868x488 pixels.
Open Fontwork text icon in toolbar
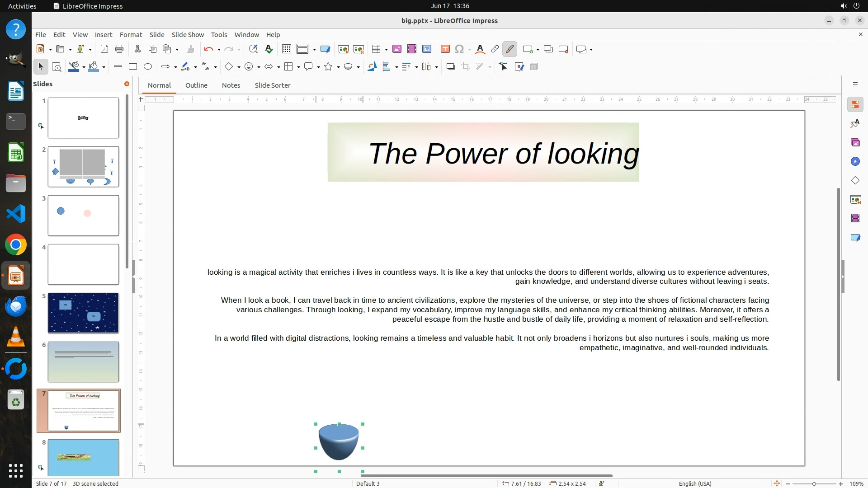pos(480,49)
